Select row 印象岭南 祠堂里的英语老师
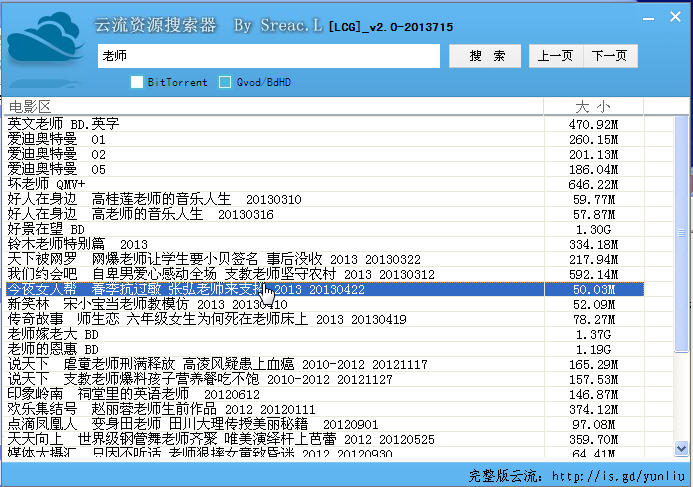The width and height of the screenshot is (693, 487). tap(324, 395)
